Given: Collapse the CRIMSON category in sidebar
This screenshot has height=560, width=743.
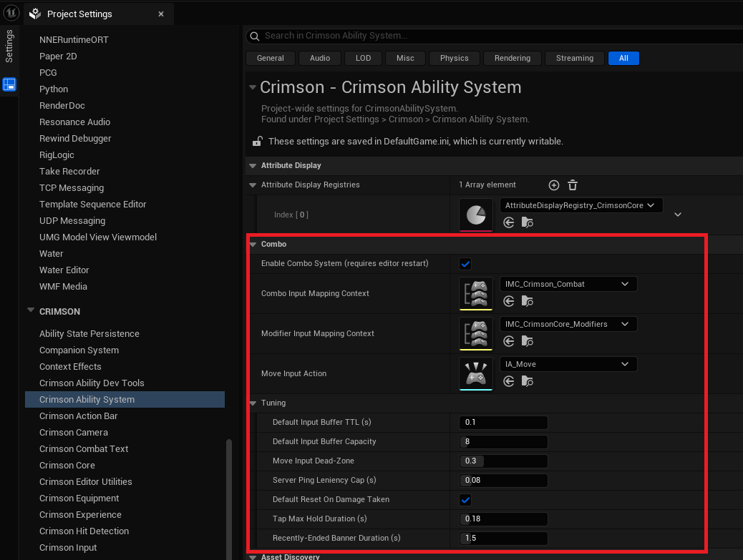Looking at the screenshot, I should pyautogui.click(x=31, y=310).
